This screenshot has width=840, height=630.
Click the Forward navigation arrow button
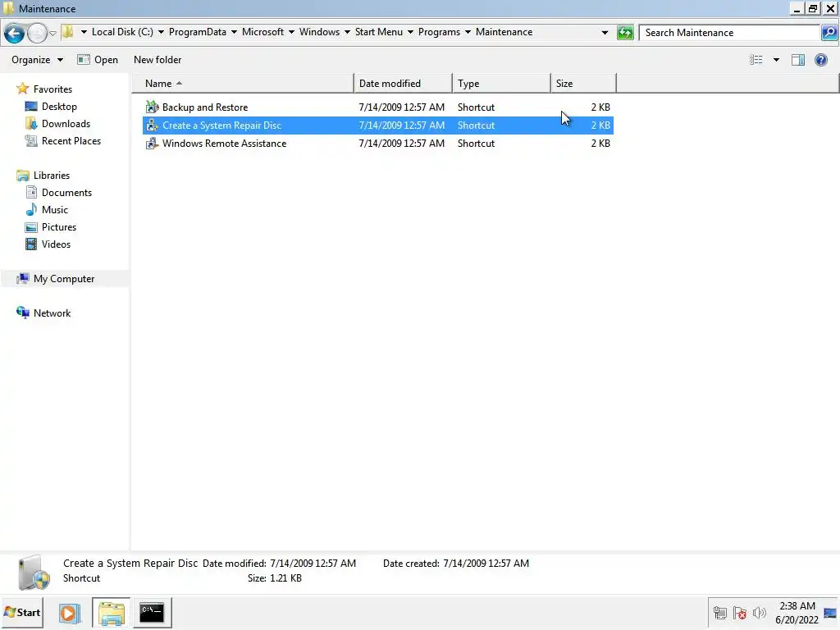(x=37, y=33)
